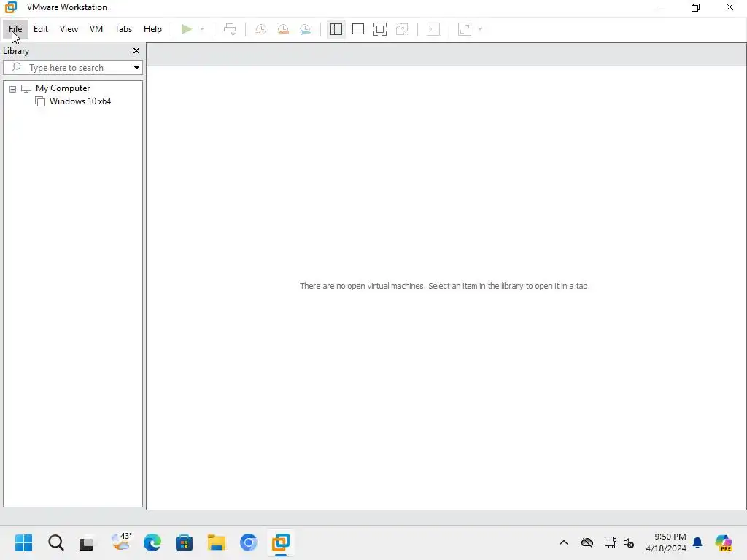Click the Send Ctrl+Alt+Del toolbar icon
Viewport: 747px width, 560px height.
(230, 29)
